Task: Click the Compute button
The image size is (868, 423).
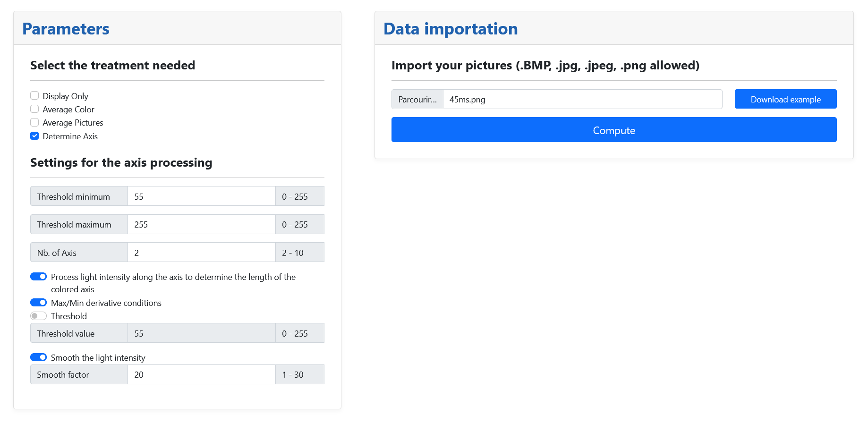Action: [614, 130]
